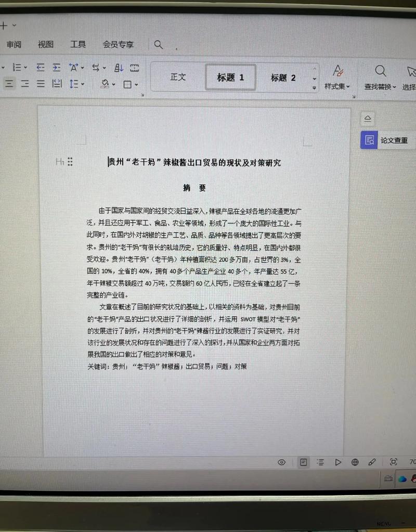This screenshot has width=416, height=532.
Task: Open the borders icon in the toolbar
Action: pos(127,84)
